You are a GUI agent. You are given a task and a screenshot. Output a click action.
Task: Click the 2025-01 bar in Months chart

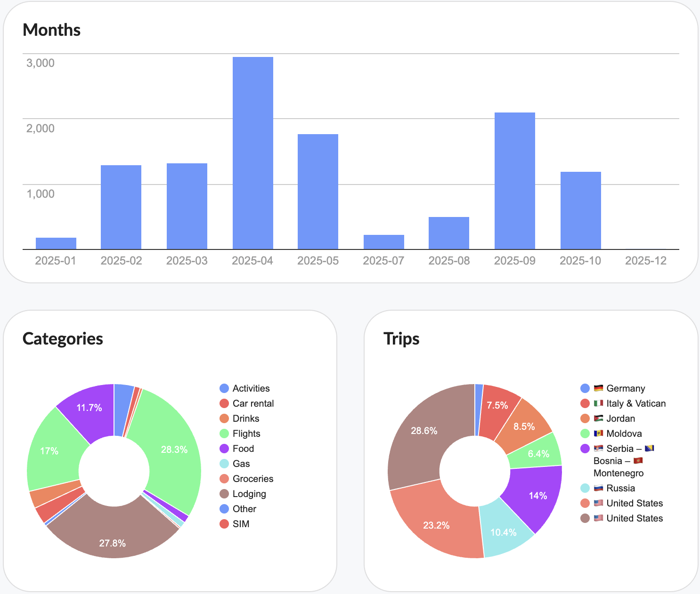[x=56, y=243]
